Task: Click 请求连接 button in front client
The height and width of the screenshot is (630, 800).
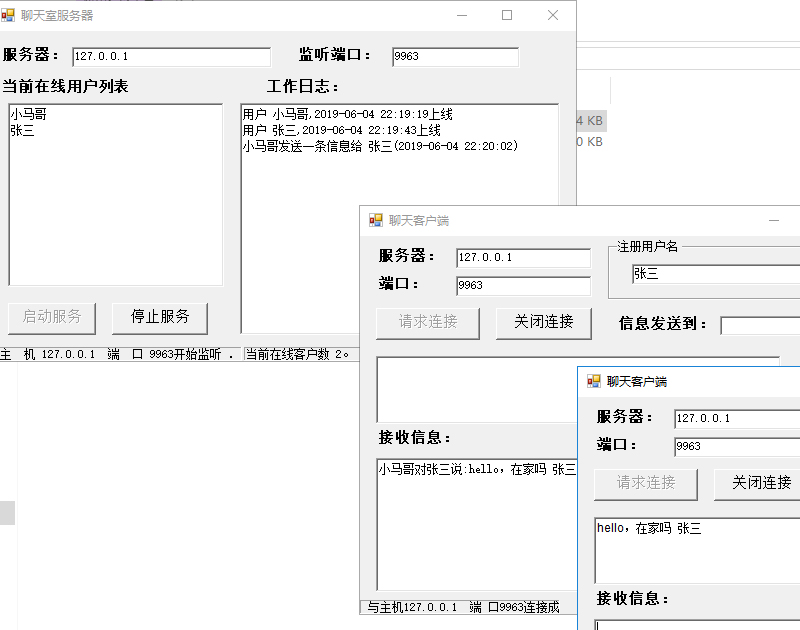Action: [646, 484]
